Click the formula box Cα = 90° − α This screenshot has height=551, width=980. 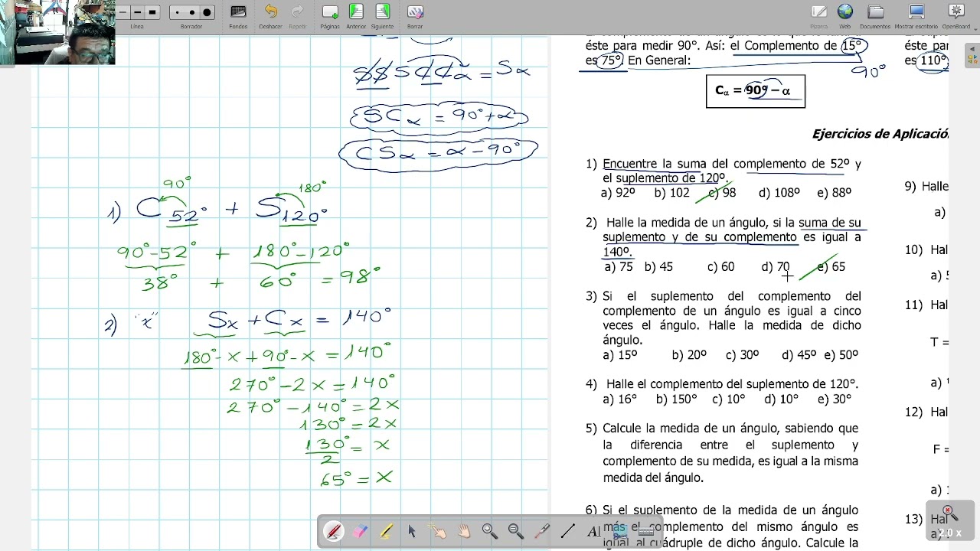[755, 90]
